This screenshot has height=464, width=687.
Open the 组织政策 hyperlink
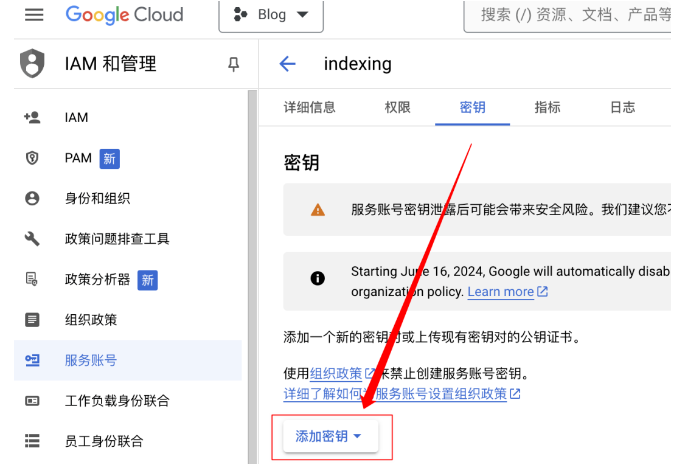pos(336,373)
